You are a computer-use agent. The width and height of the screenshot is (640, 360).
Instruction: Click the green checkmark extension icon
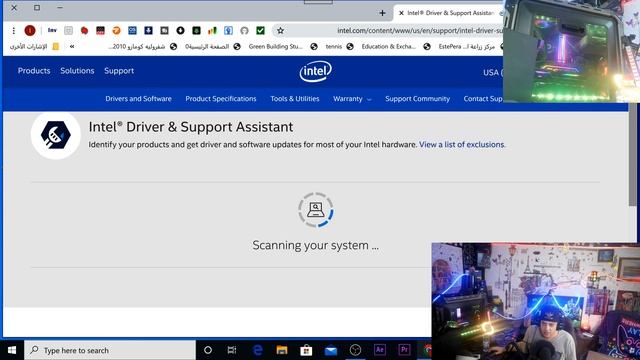tap(260, 30)
